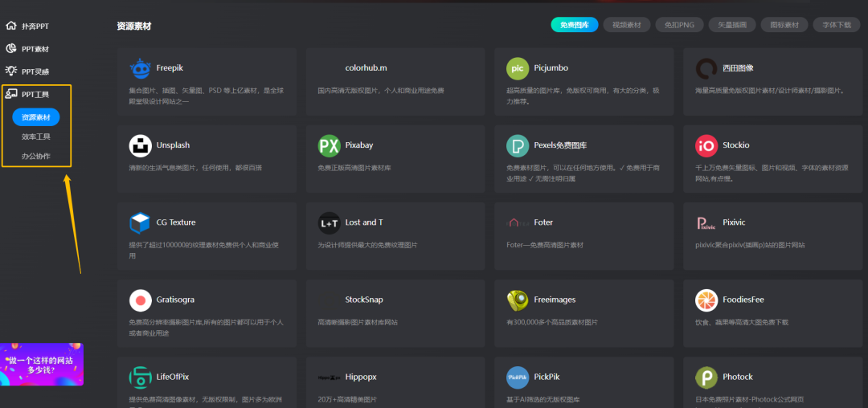This screenshot has width=868, height=408.
Task: Click the CG Texture blue cube icon
Action: pyautogui.click(x=140, y=222)
